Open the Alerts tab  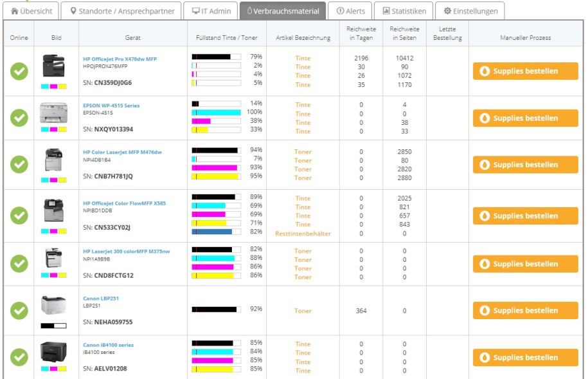pos(350,11)
